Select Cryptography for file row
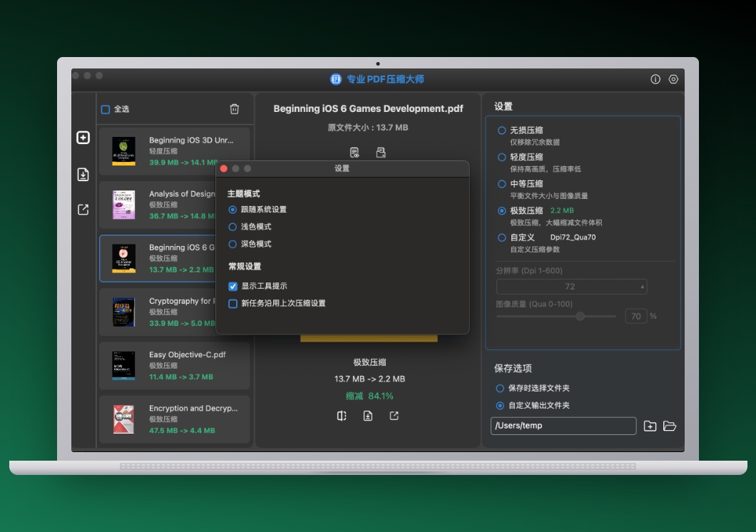 click(158, 312)
